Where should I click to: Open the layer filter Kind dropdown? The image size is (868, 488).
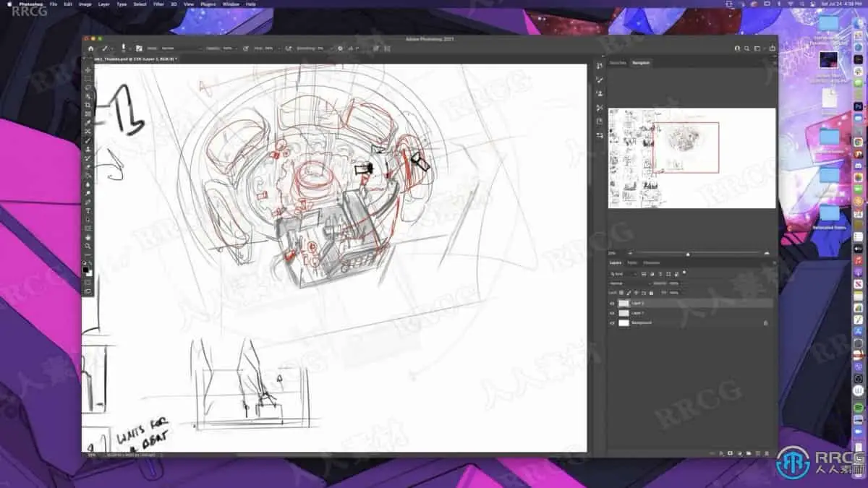click(x=624, y=274)
